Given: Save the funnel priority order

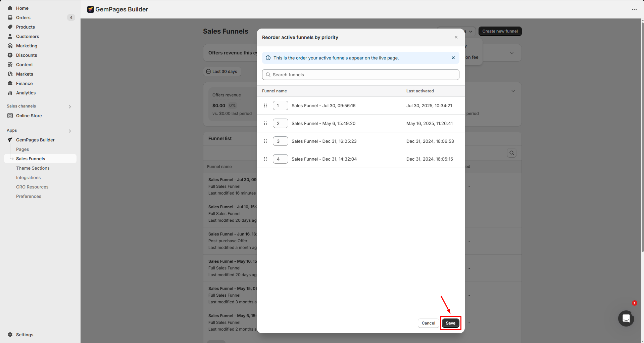Looking at the screenshot, I should pyautogui.click(x=450, y=323).
